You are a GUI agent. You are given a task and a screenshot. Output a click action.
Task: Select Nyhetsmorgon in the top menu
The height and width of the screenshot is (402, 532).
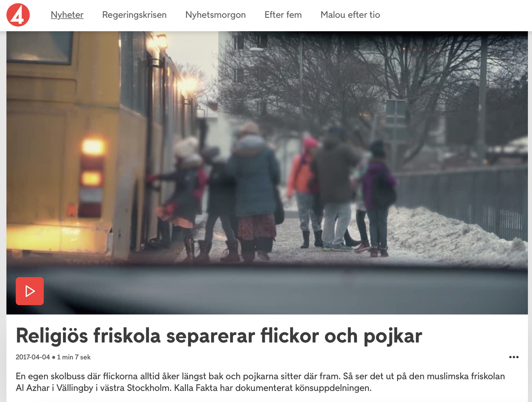pyautogui.click(x=216, y=15)
